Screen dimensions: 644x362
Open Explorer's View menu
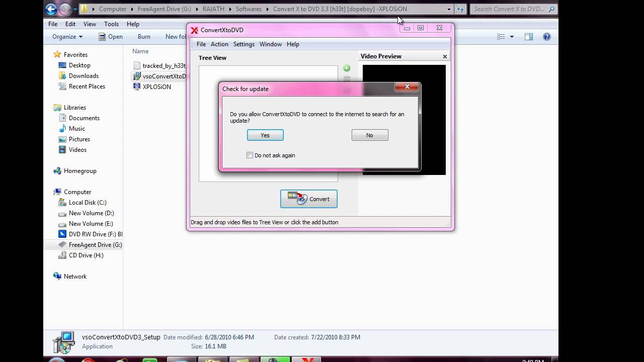point(90,24)
